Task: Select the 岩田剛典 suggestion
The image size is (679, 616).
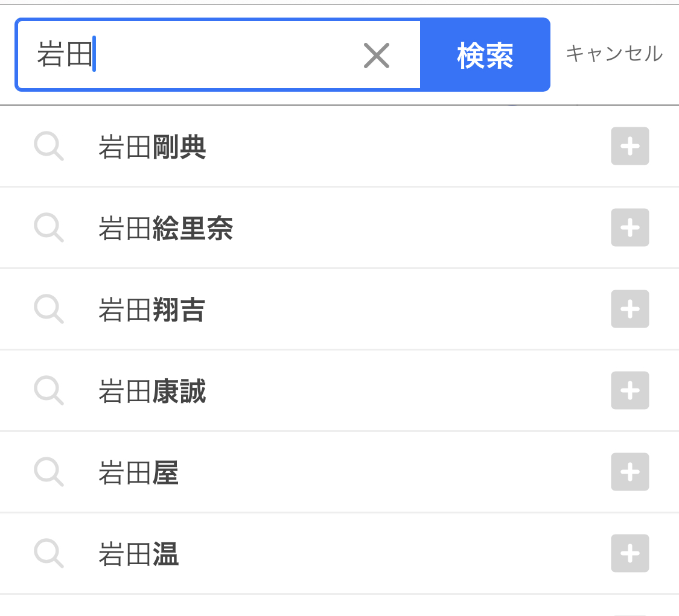Action: (x=152, y=147)
